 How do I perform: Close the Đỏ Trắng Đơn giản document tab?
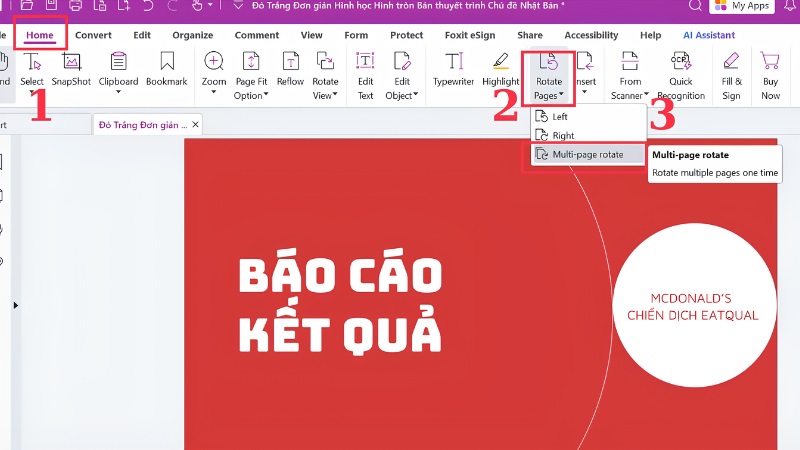coord(195,124)
